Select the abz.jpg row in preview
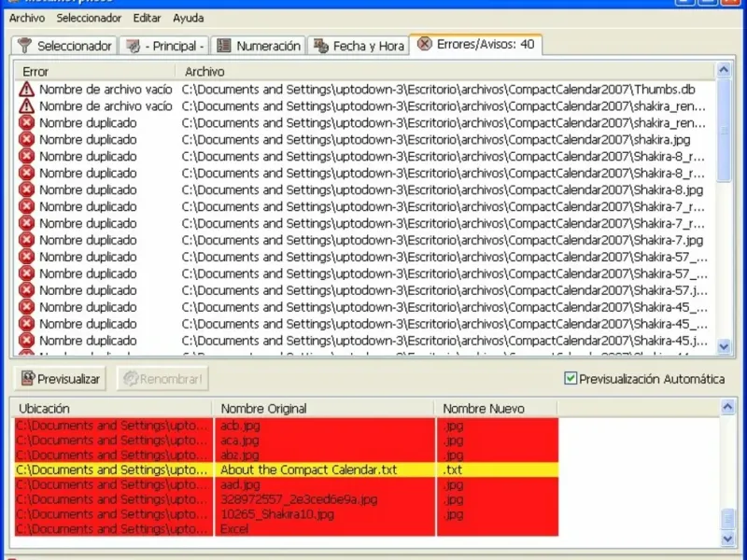747x560 pixels. coord(287,455)
